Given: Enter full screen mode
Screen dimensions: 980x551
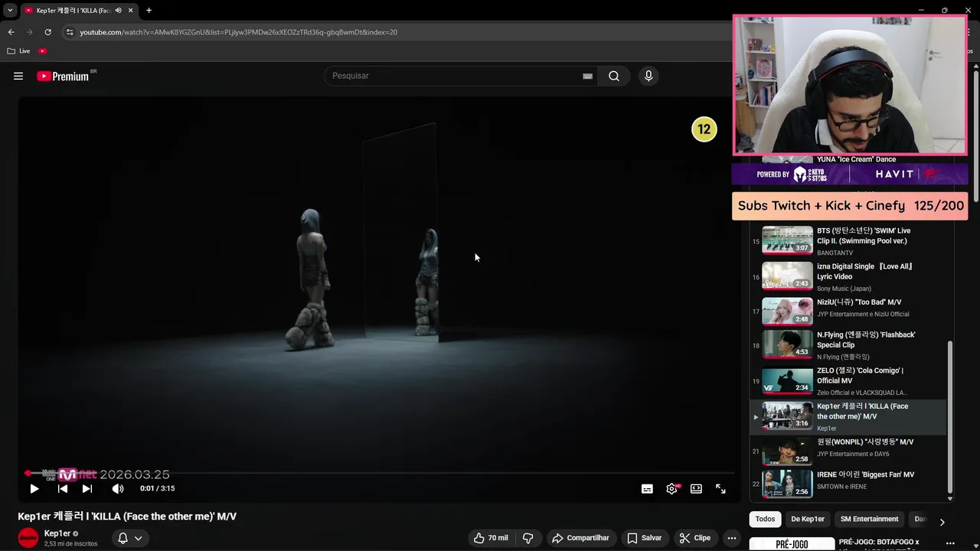Looking at the screenshot, I should (x=720, y=488).
